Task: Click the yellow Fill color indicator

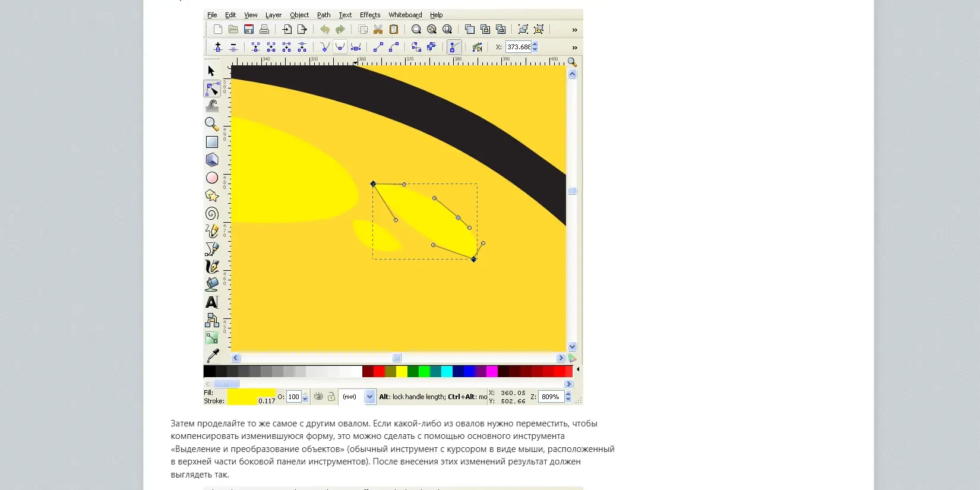Action: click(x=251, y=393)
